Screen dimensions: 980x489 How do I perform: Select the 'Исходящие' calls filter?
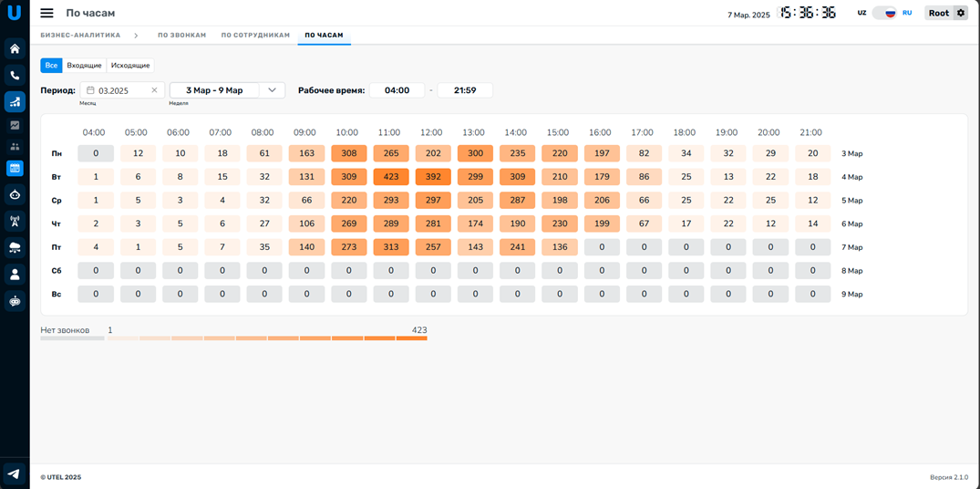pos(130,66)
